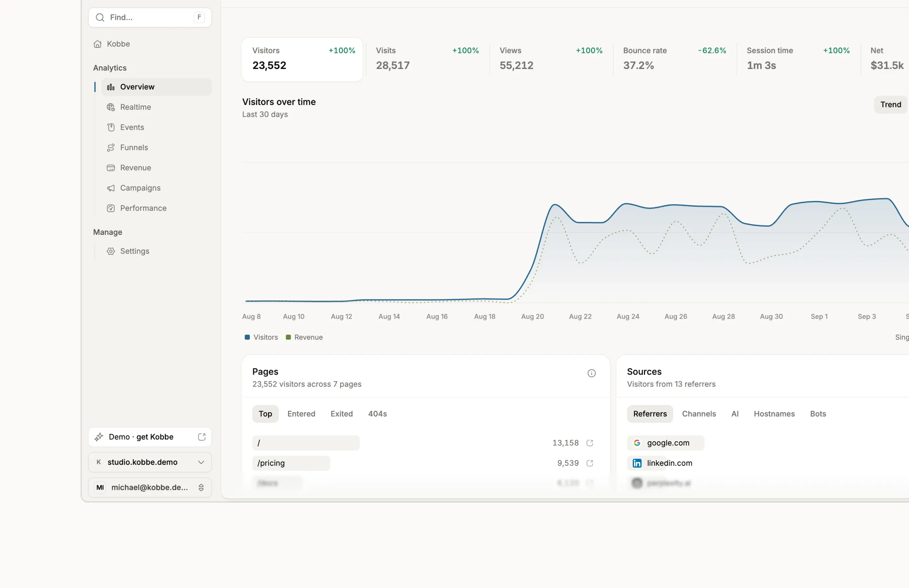Image resolution: width=909 pixels, height=588 pixels.
Task: Open the Performance gauge icon
Action: (111, 208)
